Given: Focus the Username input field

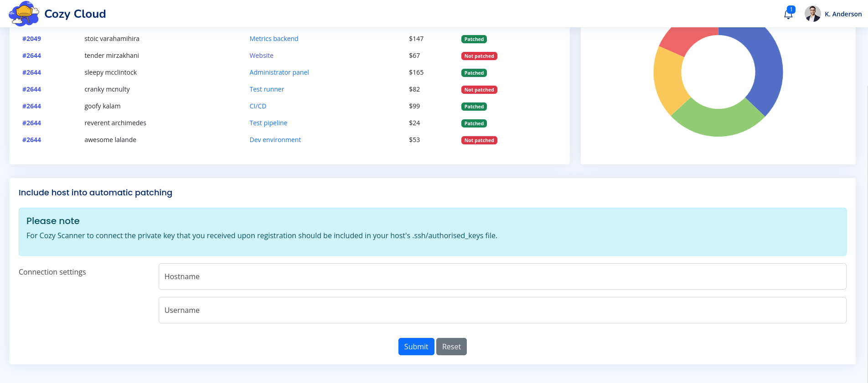Looking at the screenshot, I should tap(502, 310).
